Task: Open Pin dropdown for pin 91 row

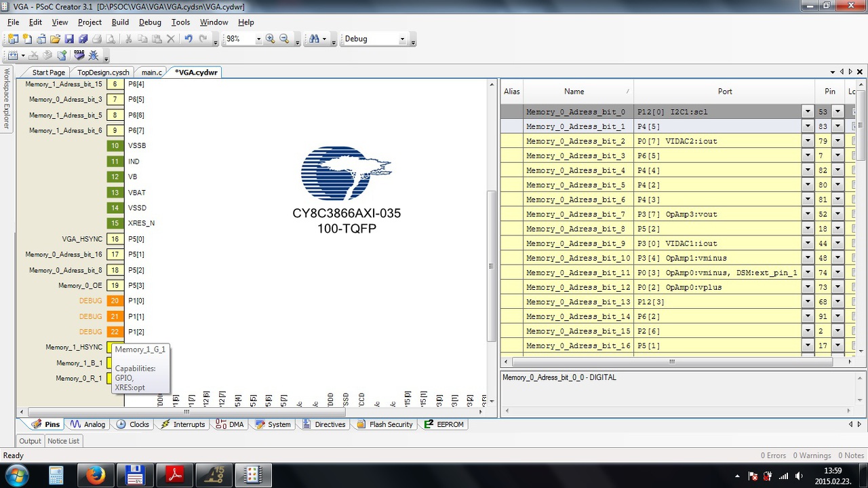Action: click(x=837, y=316)
